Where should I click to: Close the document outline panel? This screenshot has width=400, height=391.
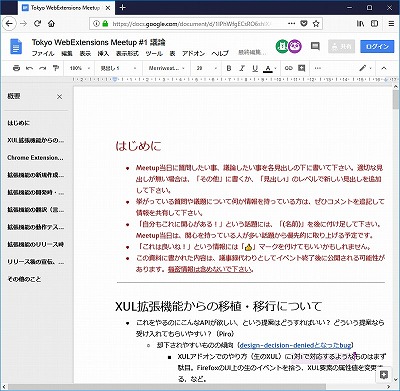[x=59, y=97]
